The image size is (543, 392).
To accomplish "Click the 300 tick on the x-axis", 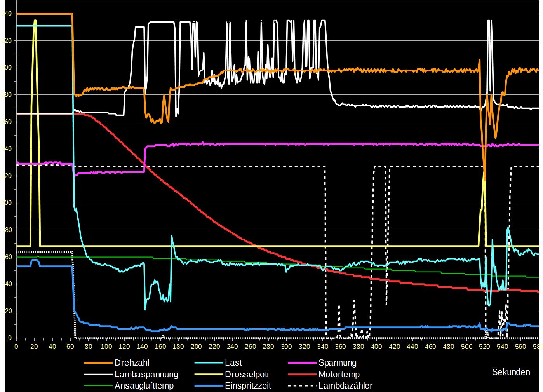I will 286,347.
